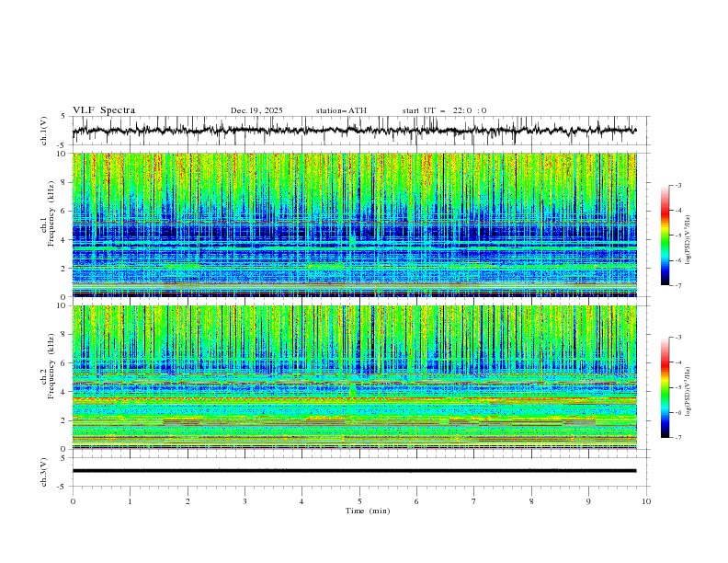
Task: Click time axis tick label "8"
Action: [x=531, y=501]
